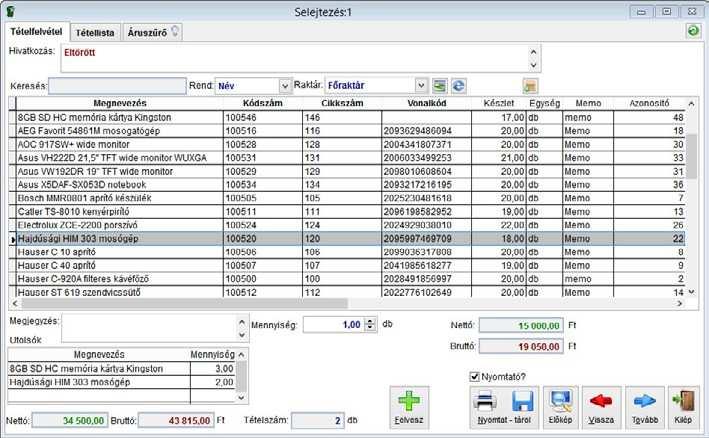Click the horizontal scrollbar right arrow

[x=680, y=303]
